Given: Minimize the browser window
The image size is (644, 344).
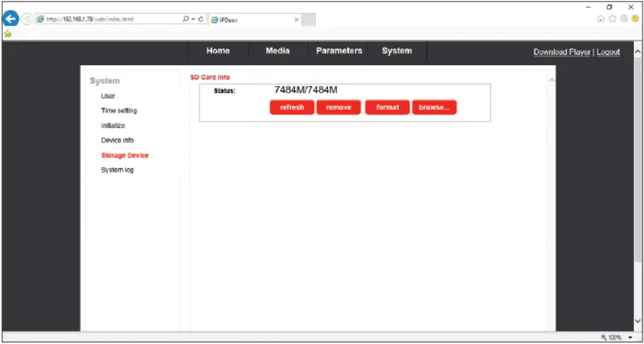Looking at the screenshot, I should coord(588,7).
